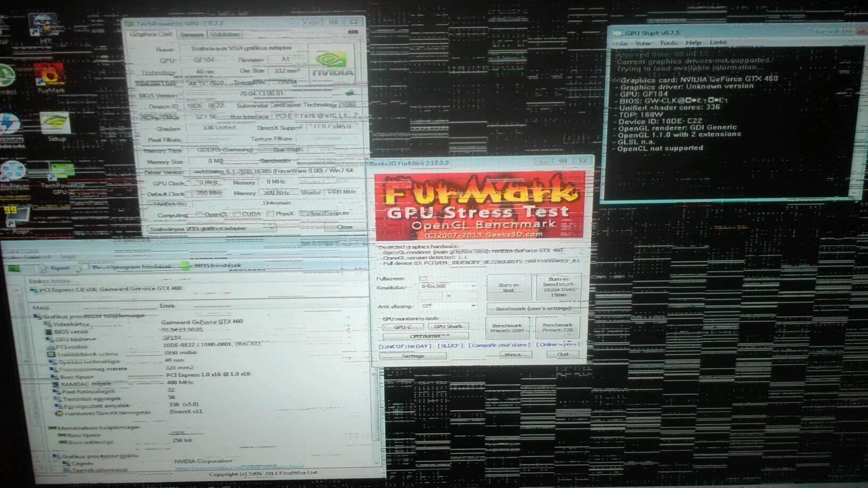The image size is (868, 488).
Task: Click the GPU Shark button in FurMark
Action: (x=448, y=326)
